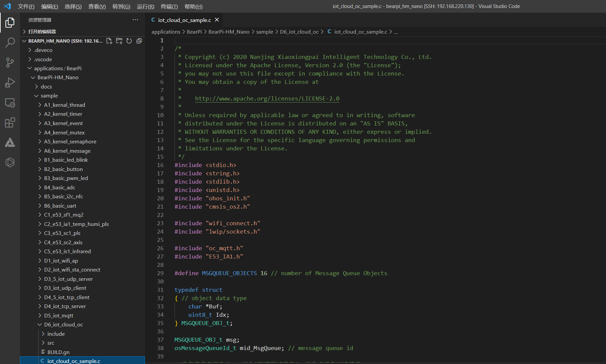Close the iot_cloud_oc_sample.c editor tab
Image resolution: width=606 pixels, height=364 pixels.
(x=217, y=20)
